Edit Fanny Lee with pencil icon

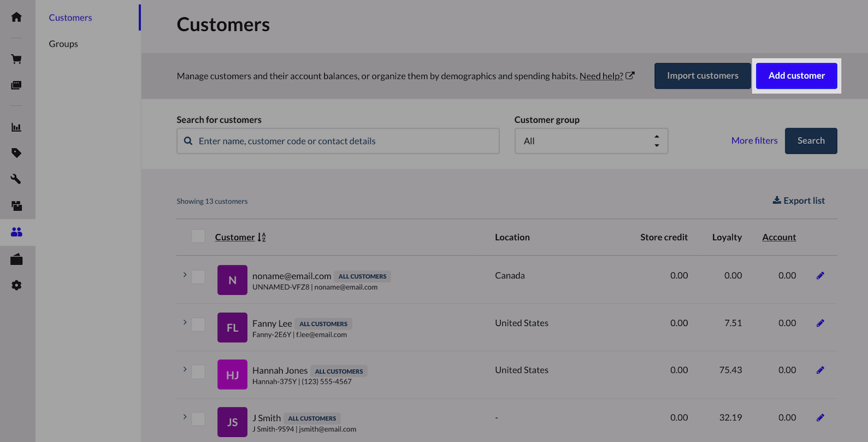coord(820,323)
